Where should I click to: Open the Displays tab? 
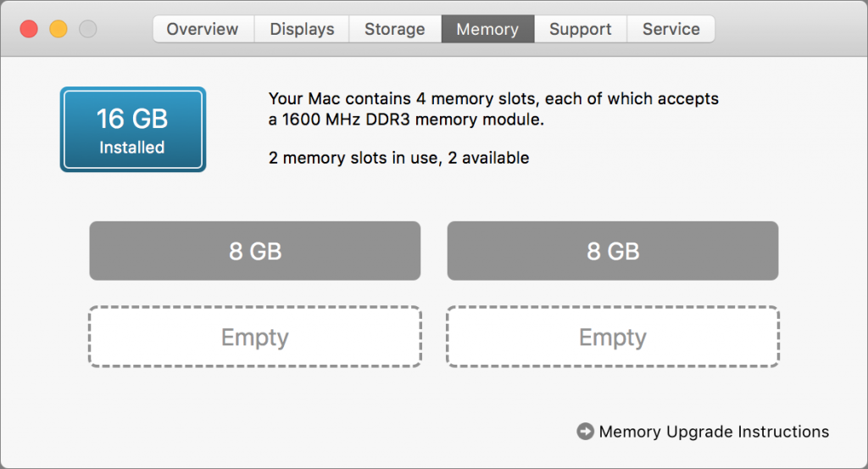[x=302, y=29]
